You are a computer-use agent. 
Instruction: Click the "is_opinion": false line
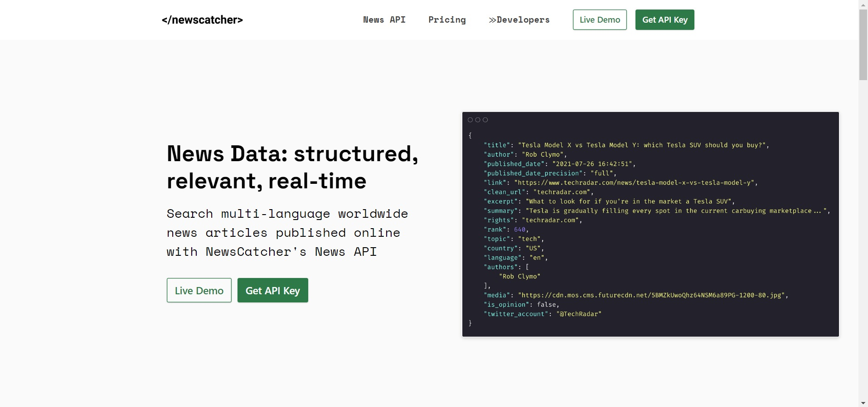(522, 305)
